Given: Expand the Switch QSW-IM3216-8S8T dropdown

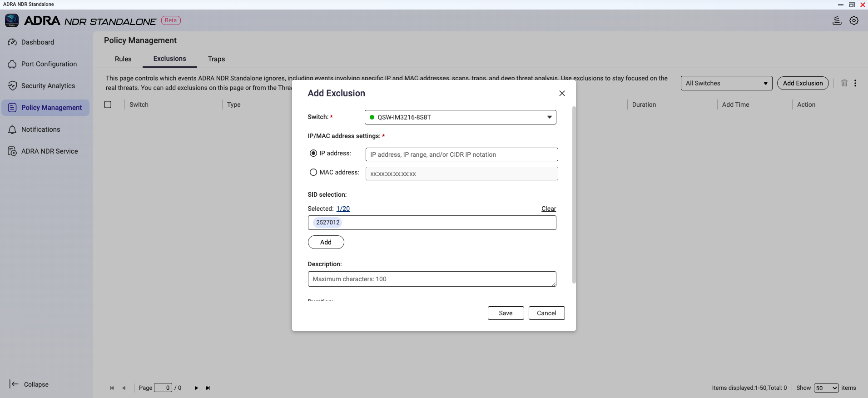Looking at the screenshot, I should pos(460,117).
